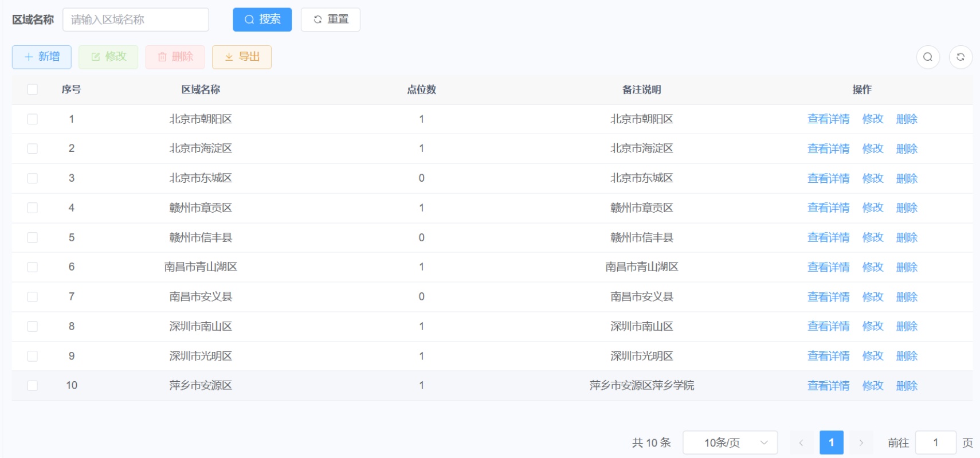The image size is (980, 458).
Task: Click the 导出 export button
Action: point(241,57)
